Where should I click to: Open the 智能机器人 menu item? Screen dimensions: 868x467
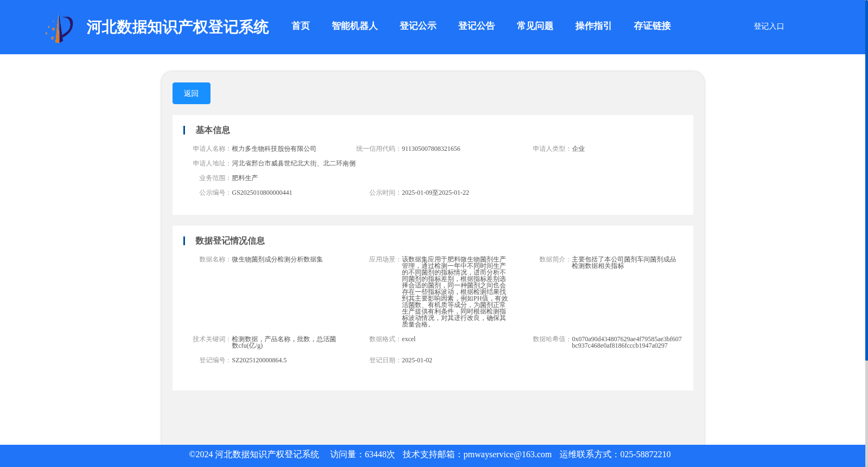(x=355, y=26)
